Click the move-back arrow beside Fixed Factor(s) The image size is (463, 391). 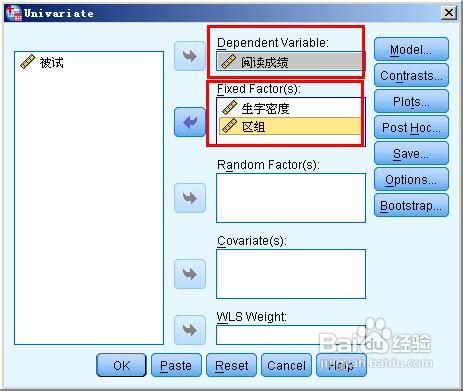(190, 122)
